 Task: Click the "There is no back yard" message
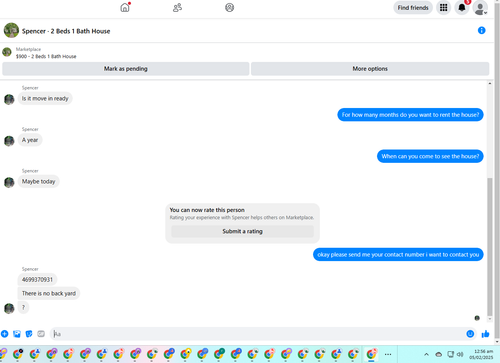click(49, 293)
